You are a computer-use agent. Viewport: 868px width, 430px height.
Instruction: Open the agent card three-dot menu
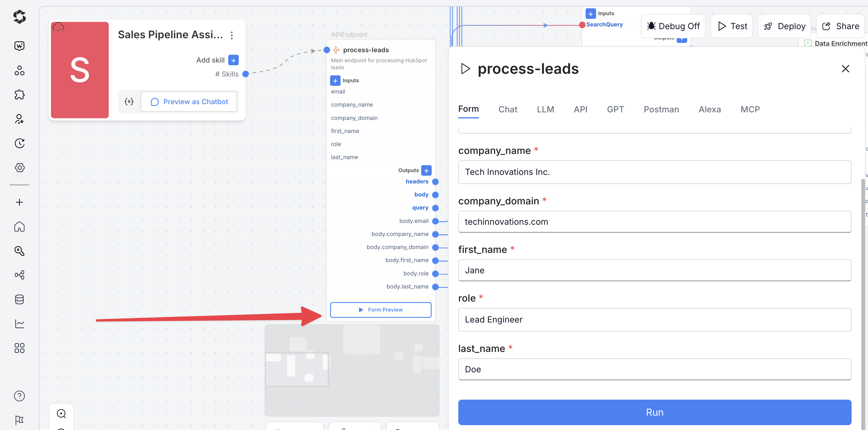tap(232, 36)
